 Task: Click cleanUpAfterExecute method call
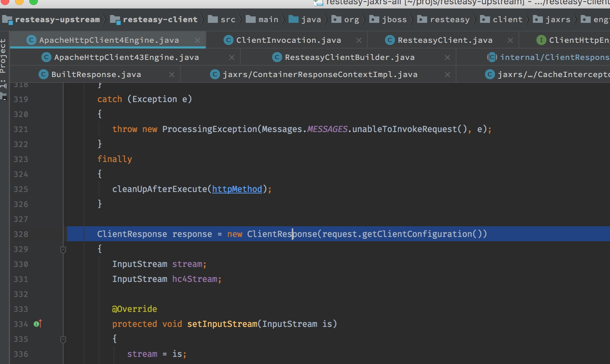click(160, 189)
